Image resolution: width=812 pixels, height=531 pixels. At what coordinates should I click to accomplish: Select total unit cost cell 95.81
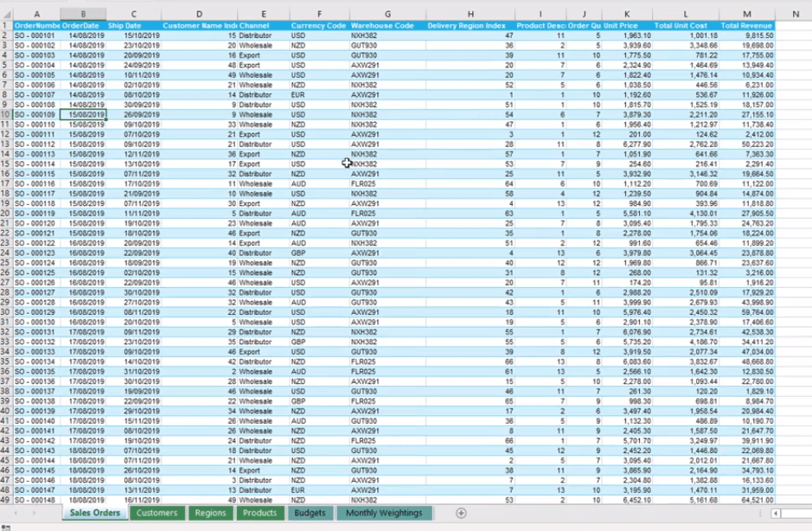pos(686,282)
